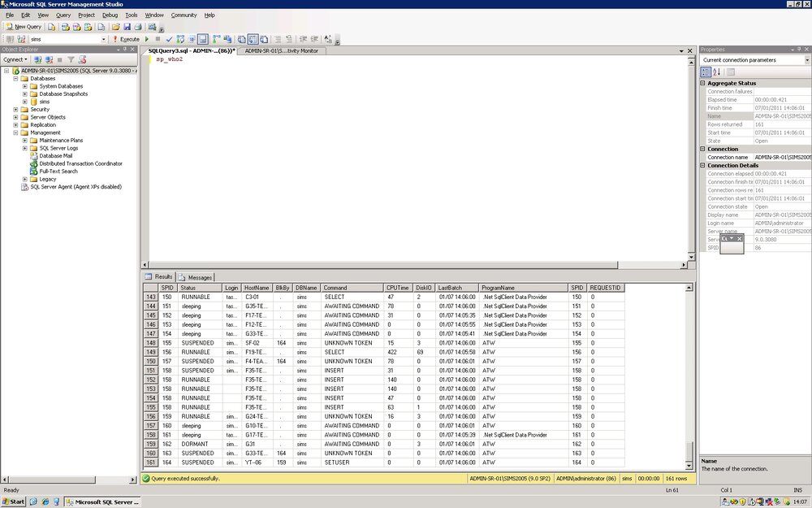Viewport: 812px width, 508px height.
Task: Click the green Debug play arrow
Action: [x=146, y=39]
